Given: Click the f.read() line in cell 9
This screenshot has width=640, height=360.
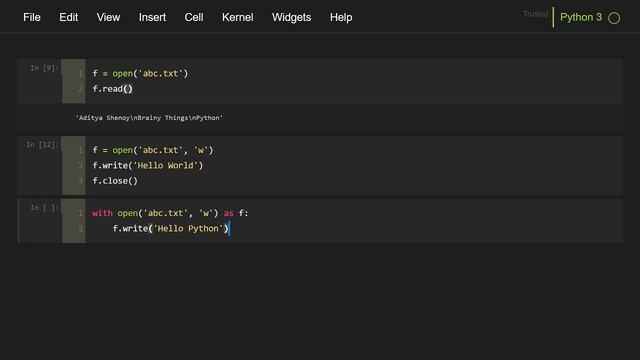Looking at the screenshot, I should [x=112, y=89].
